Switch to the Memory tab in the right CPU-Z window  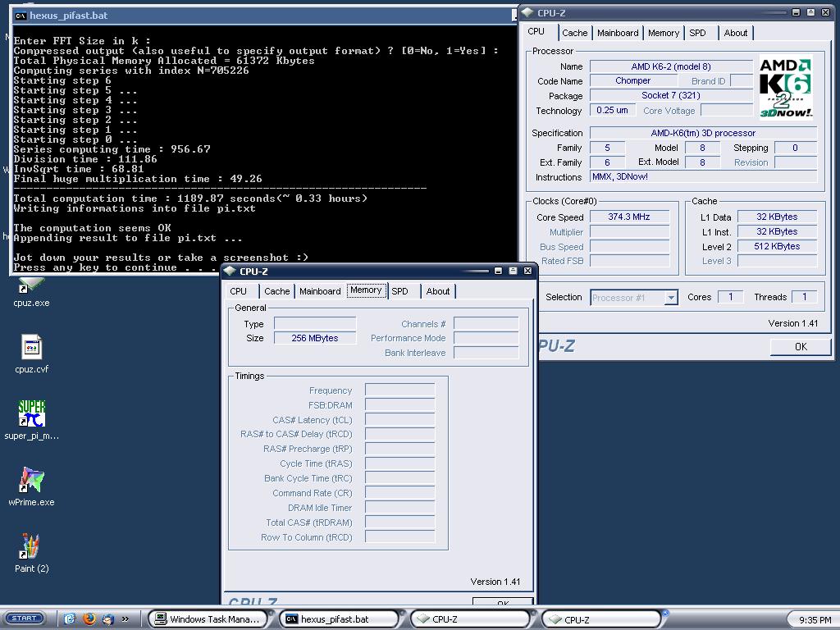click(x=663, y=33)
